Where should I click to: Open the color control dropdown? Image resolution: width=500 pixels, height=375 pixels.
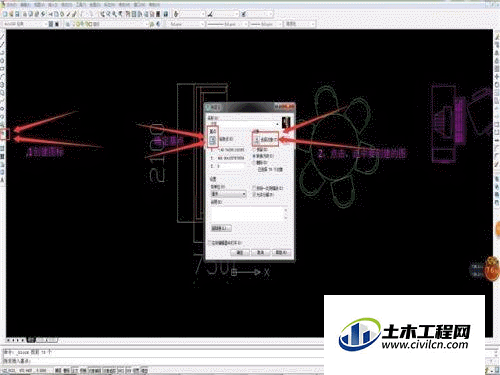click(186, 24)
